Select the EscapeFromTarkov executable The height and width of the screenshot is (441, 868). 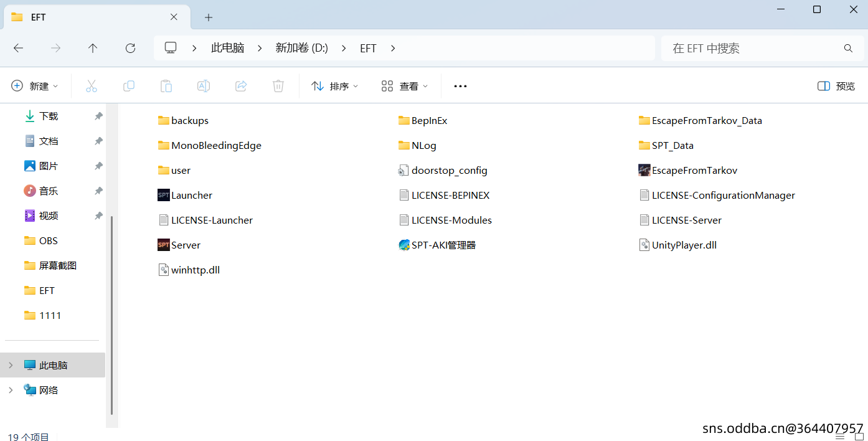click(x=688, y=170)
